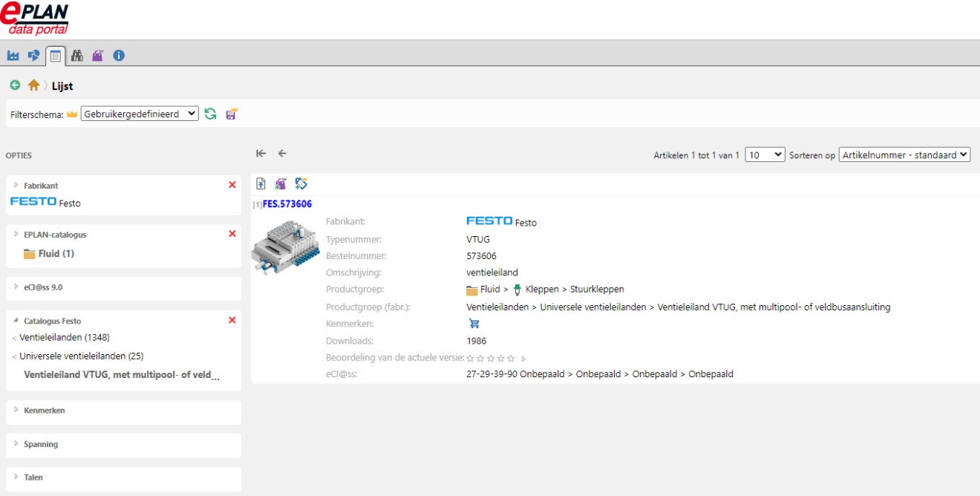This screenshot has width=980, height=496.
Task: Jump to first results page arrow
Action: click(x=261, y=154)
